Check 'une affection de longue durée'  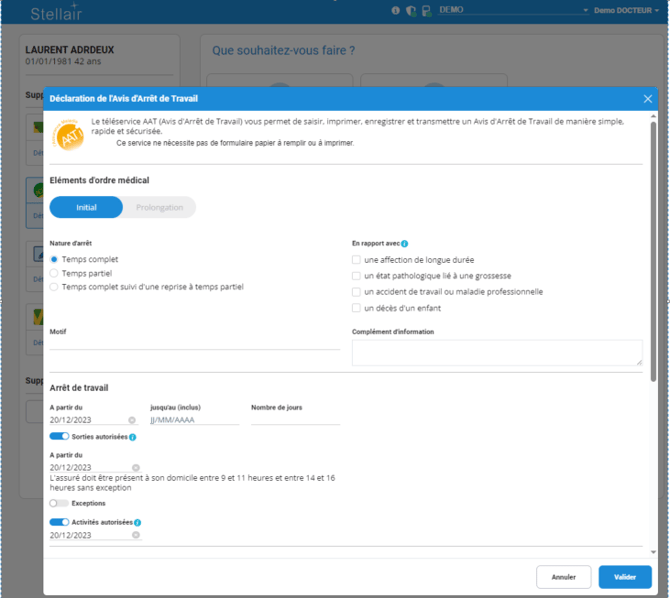tap(356, 260)
